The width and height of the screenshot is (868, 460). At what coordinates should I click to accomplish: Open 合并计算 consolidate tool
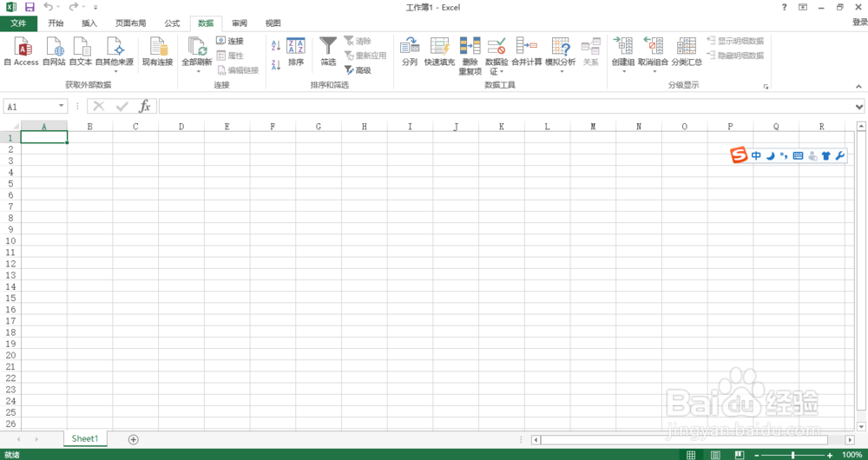pos(527,52)
